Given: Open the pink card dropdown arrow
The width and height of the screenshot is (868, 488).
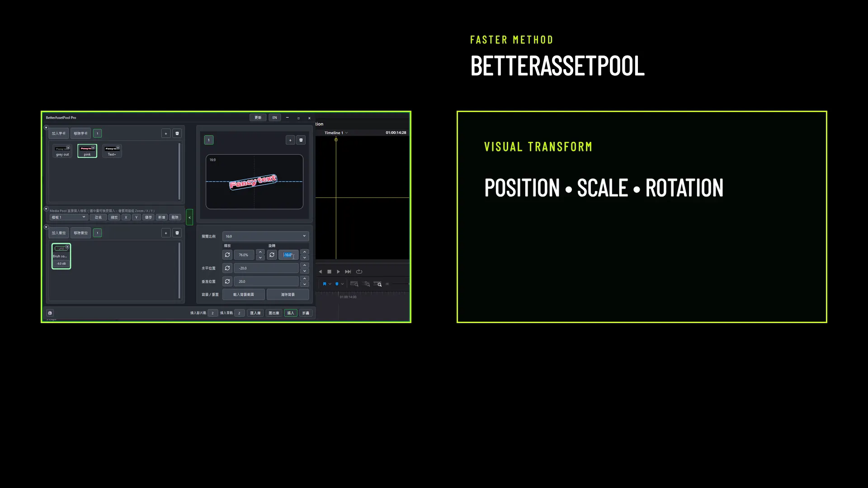Looking at the screenshot, I should [93, 147].
